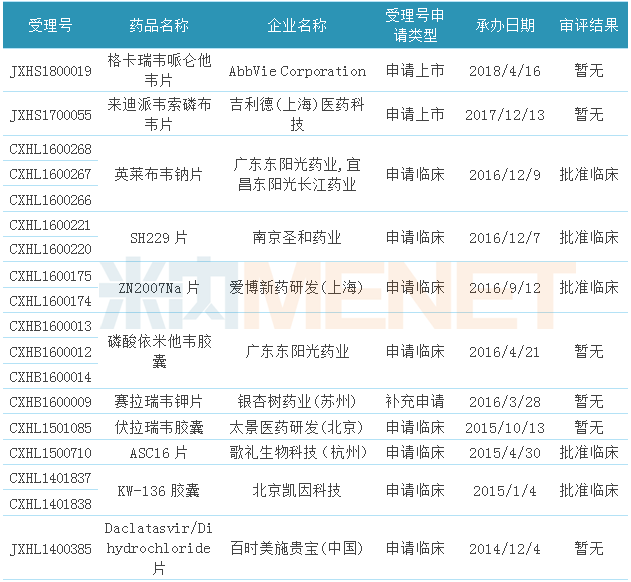
Task: Click company 歌礼生物科技(杭州)
Action: coord(298,453)
